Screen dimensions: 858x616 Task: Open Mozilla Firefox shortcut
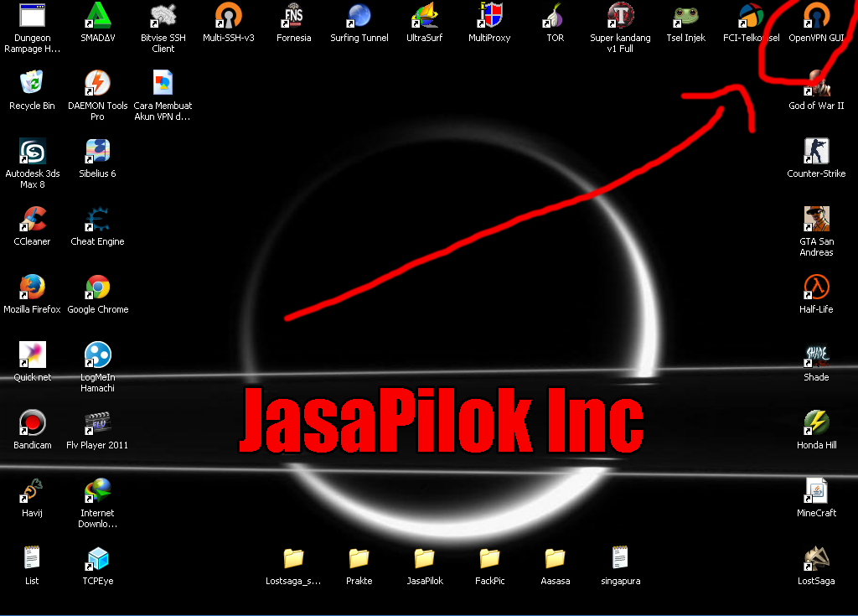click(33, 287)
